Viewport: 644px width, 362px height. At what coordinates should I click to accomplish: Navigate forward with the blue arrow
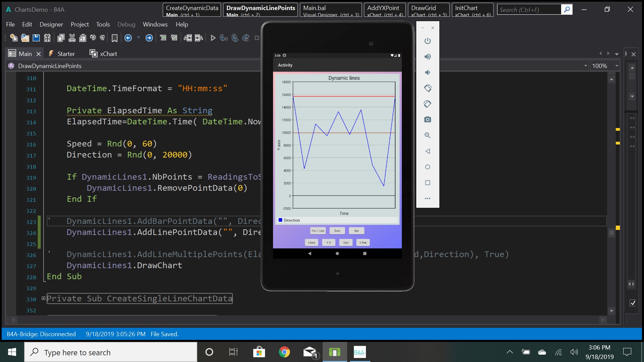(149, 38)
